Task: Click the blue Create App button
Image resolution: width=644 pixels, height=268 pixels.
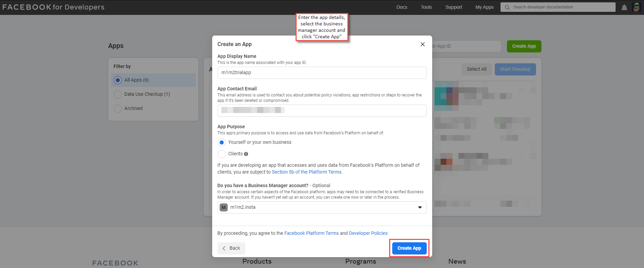Action: click(x=409, y=248)
